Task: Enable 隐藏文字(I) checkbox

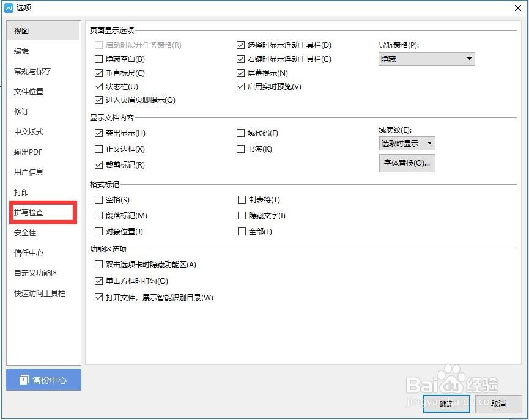Action: click(x=242, y=215)
